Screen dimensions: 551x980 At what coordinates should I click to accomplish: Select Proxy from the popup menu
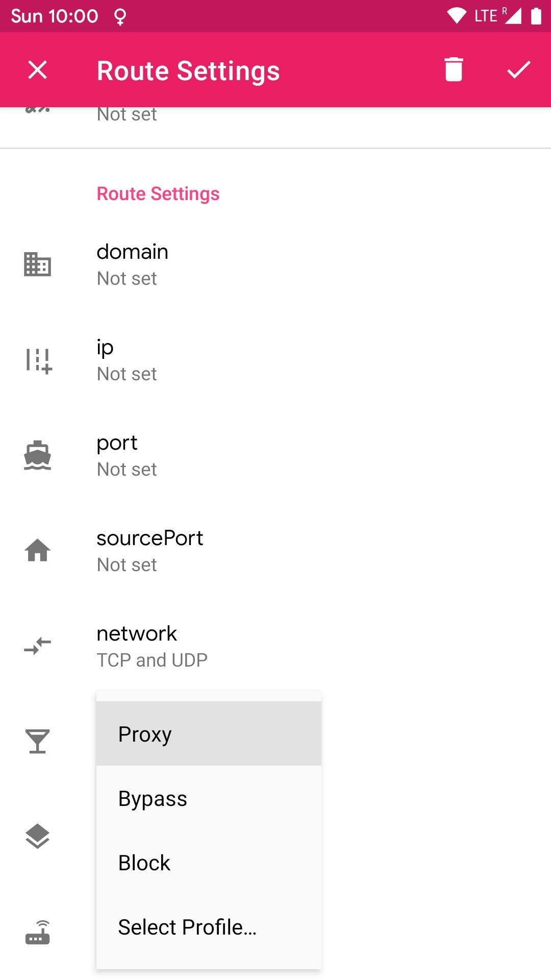(x=209, y=734)
